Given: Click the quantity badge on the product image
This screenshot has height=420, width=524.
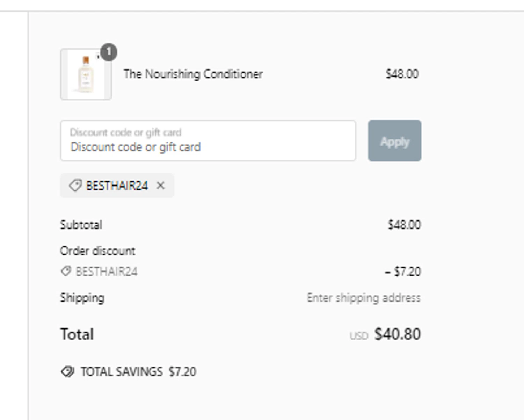Looking at the screenshot, I should click(x=109, y=52).
